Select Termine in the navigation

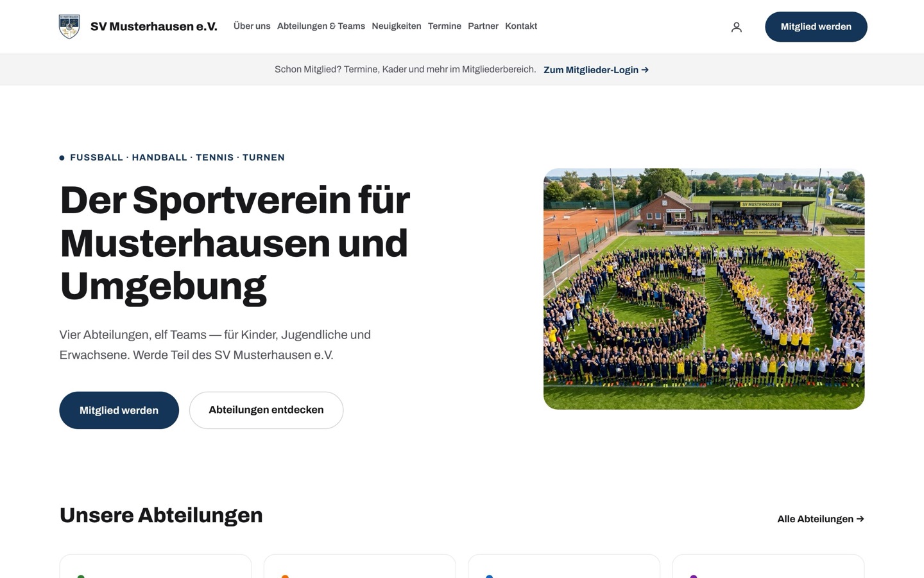pos(445,26)
